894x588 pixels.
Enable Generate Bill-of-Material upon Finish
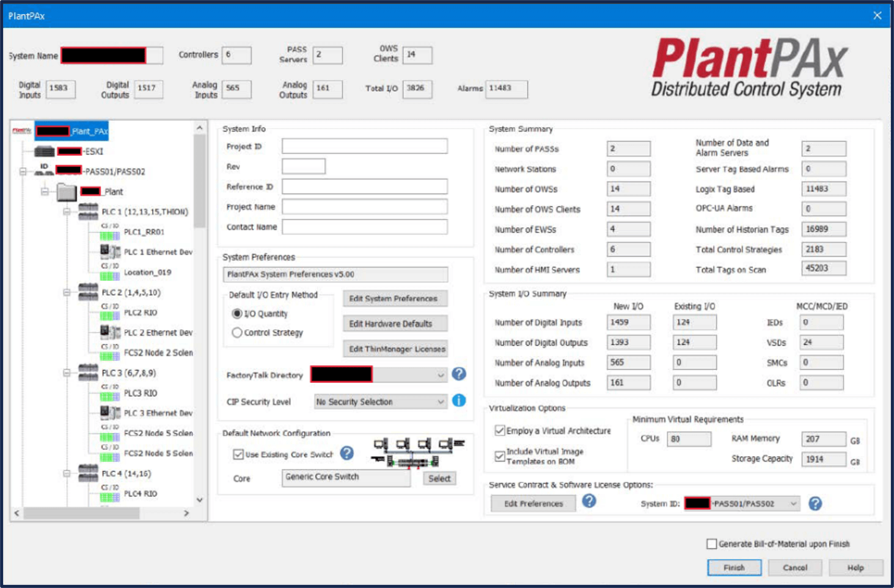pyautogui.click(x=711, y=544)
